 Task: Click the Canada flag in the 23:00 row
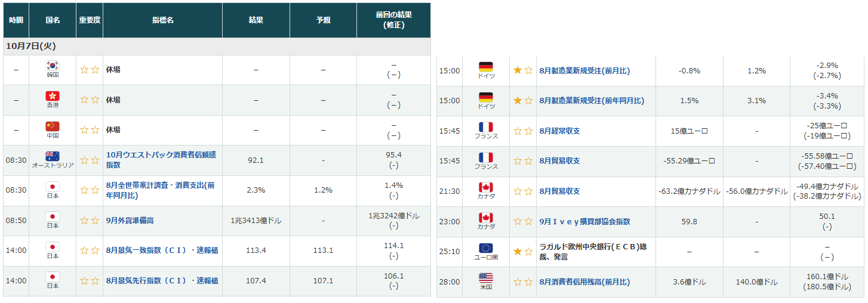486,218
